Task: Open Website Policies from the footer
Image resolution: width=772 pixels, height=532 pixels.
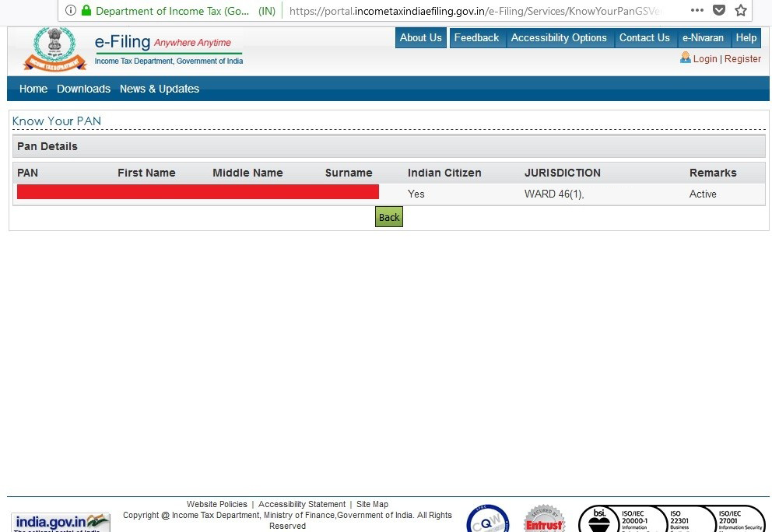Action: 217,504
